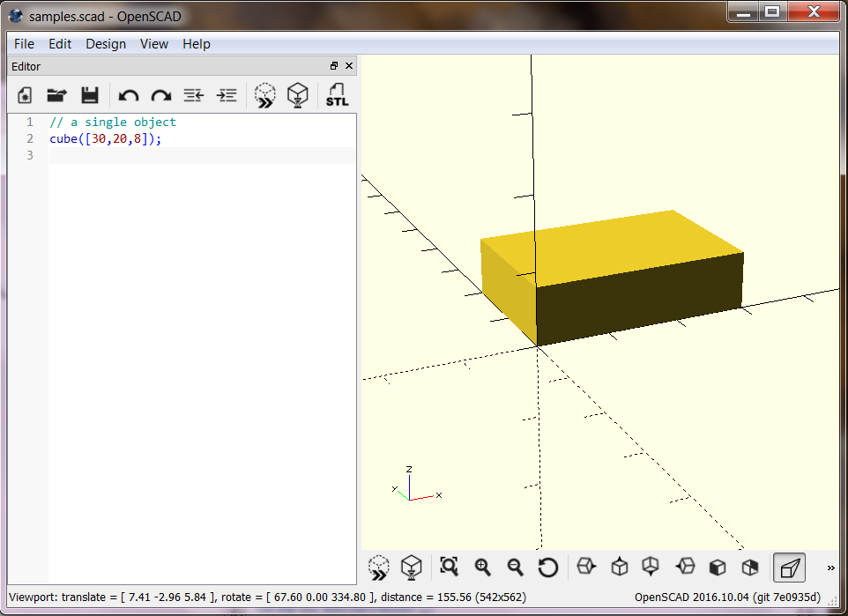This screenshot has width=848, height=616.
Task: Indent the selected code
Action: click(227, 96)
